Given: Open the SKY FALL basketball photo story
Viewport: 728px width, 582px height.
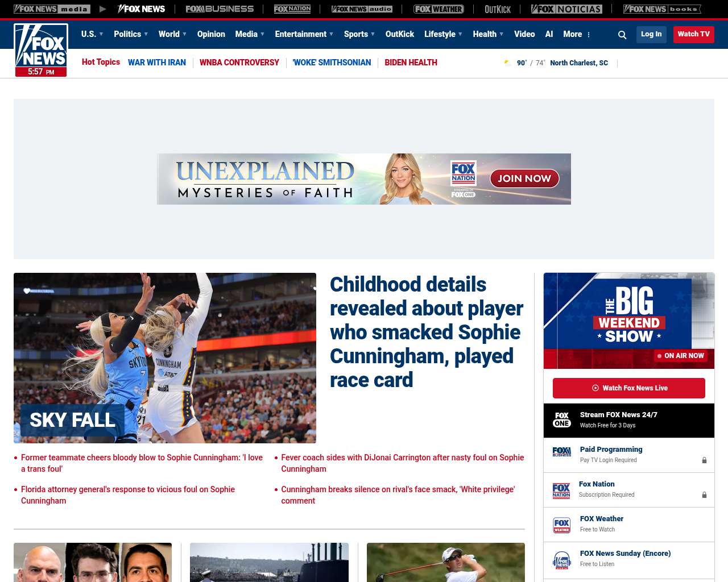Looking at the screenshot, I should pyautogui.click(x=165, y=358).
